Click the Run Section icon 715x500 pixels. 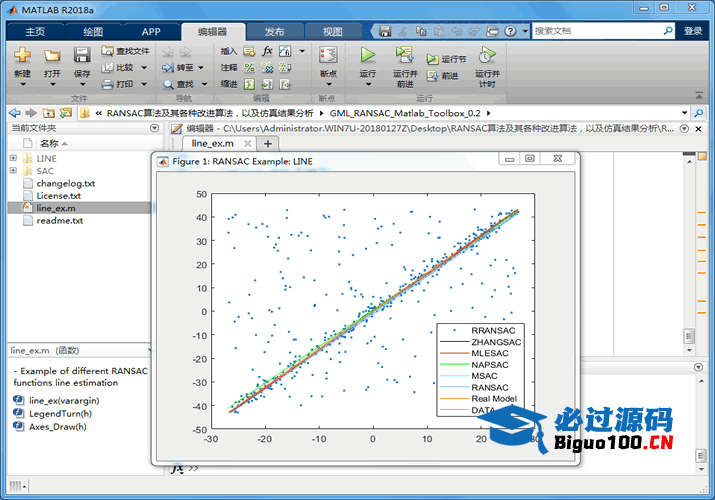click(x=432, y=59)
